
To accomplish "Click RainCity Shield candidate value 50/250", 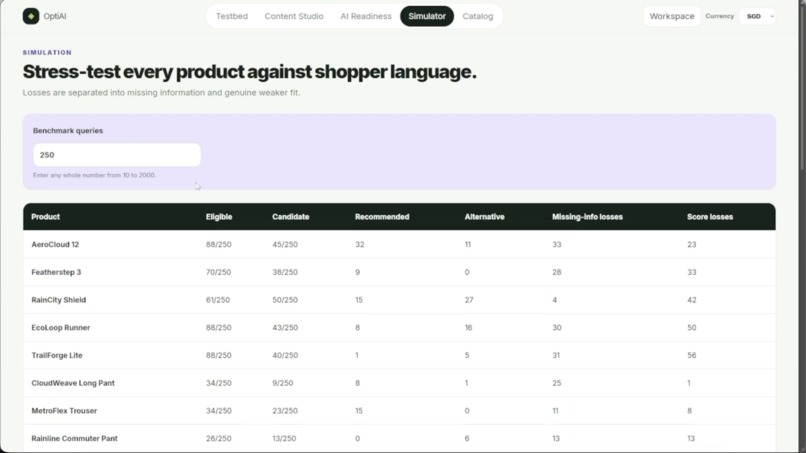I will pyautogui.click(x=285, y=300).
